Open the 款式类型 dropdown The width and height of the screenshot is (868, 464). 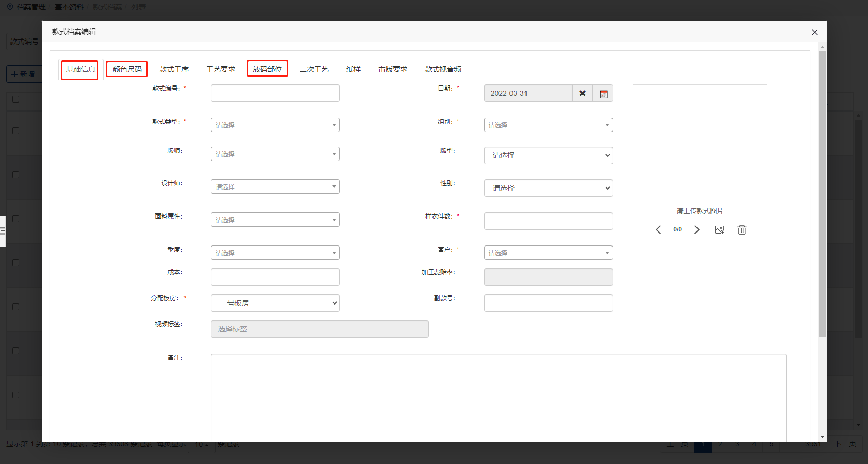[x=275, y=125]
